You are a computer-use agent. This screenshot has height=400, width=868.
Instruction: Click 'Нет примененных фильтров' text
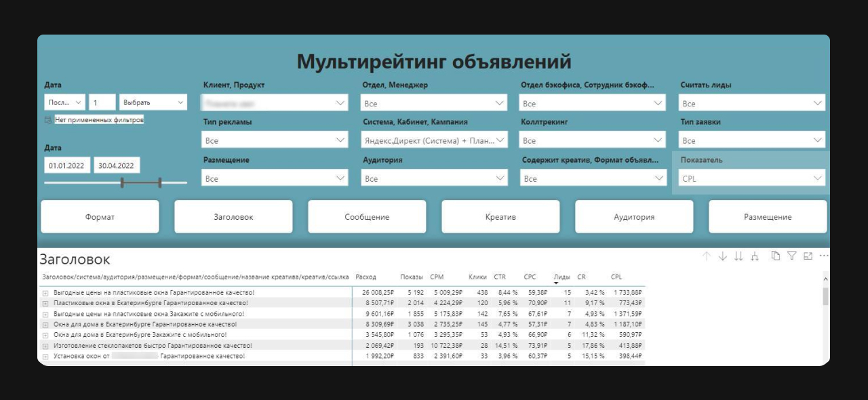[99, 120]
